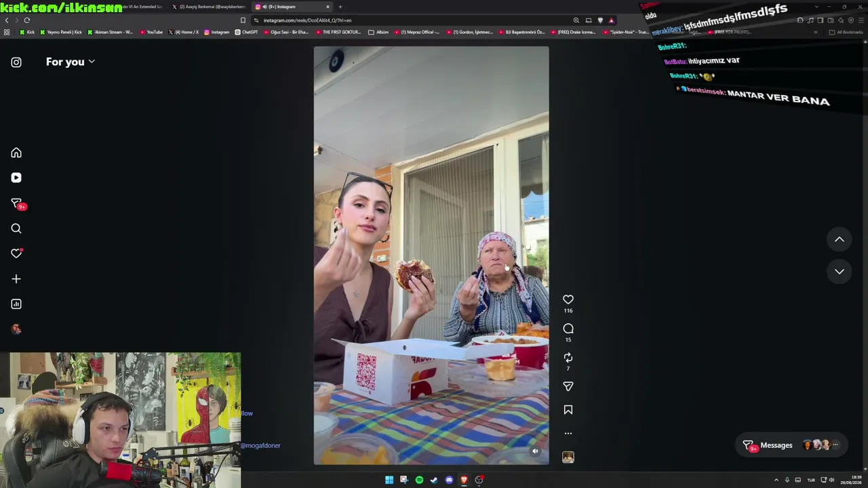Open Discord from the taskbar

point(449,480)
